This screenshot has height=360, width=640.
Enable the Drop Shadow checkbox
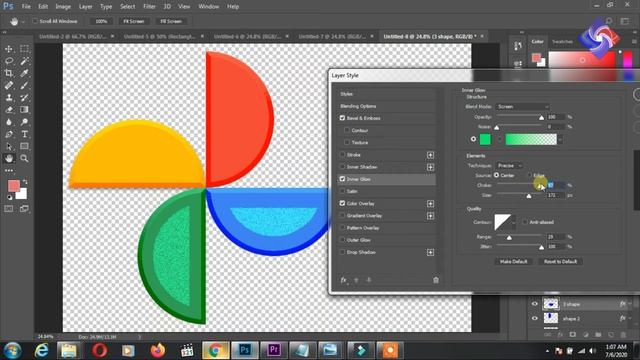(x=342, y=252)
